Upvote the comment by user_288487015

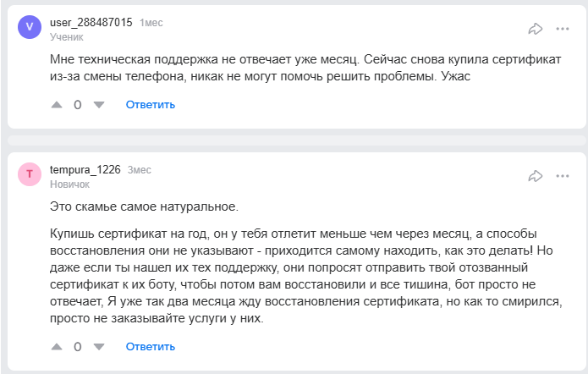point(57,105)
